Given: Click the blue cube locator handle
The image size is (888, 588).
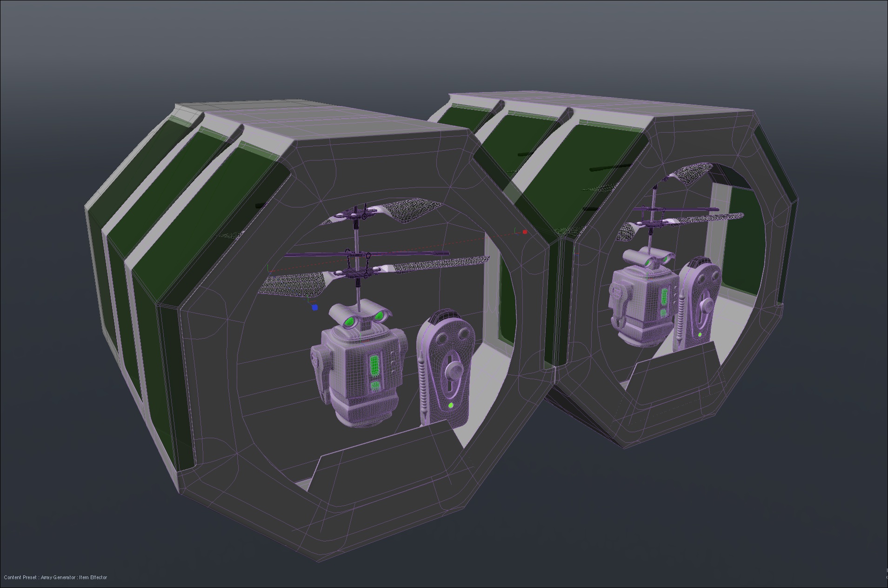Looking at the screenshot, I should point(315,307).
